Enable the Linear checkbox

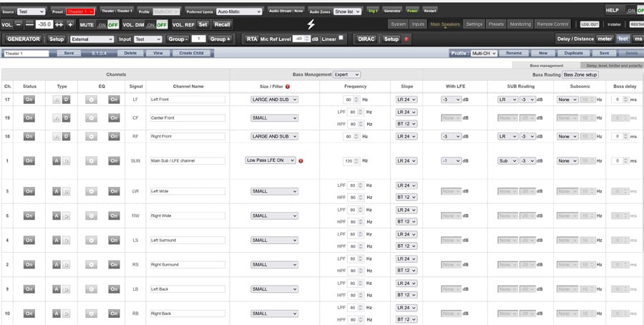coord(341,39)
